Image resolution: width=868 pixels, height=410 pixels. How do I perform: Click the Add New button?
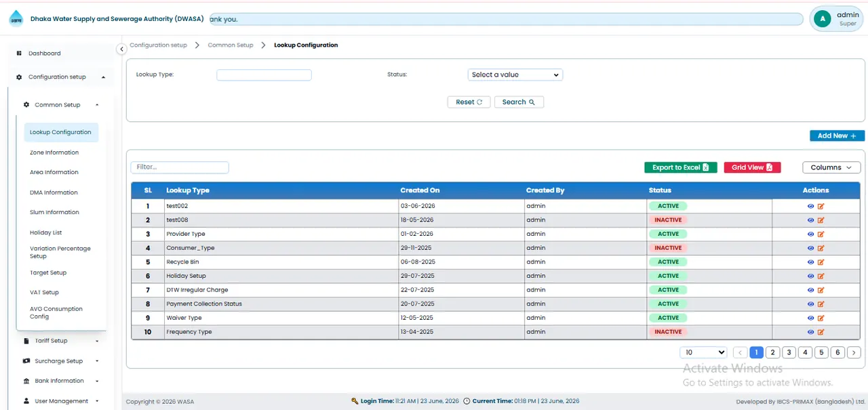(x=837, y=136)
